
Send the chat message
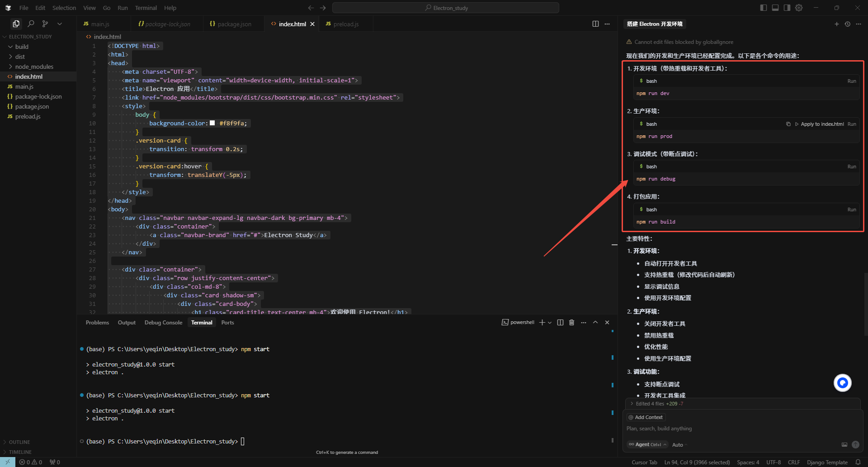coord(855,444)
